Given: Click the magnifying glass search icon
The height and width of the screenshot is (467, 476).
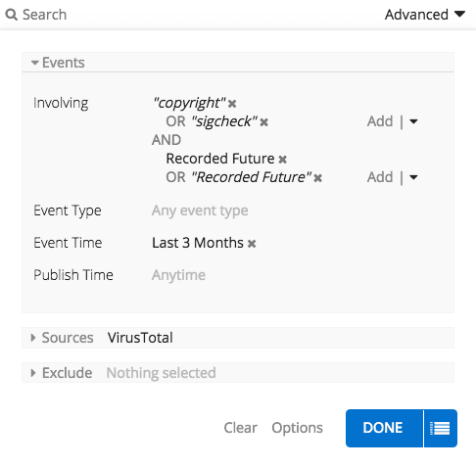Looking at the screenshot, I should point(12,15).
